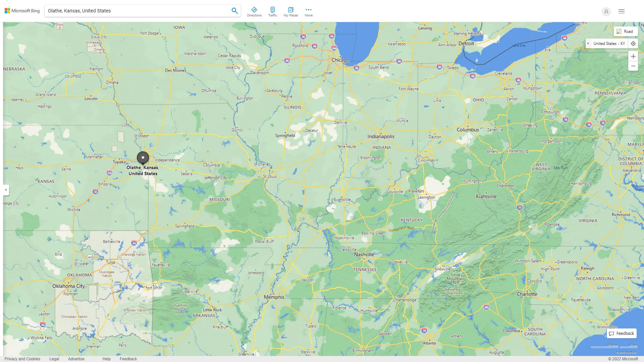Screen dimensions: 644x362
Task: Open the Road map style selector
Action: 626,31
